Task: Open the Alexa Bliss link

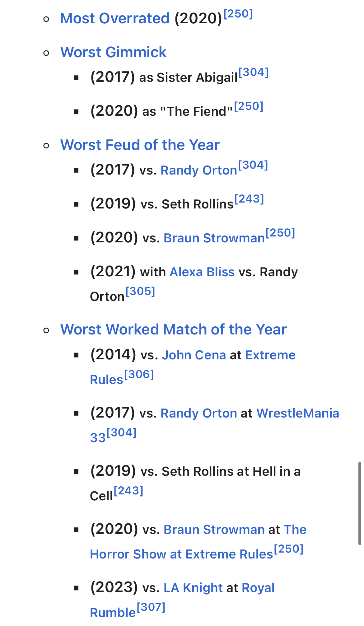Action: pos(202,272)
